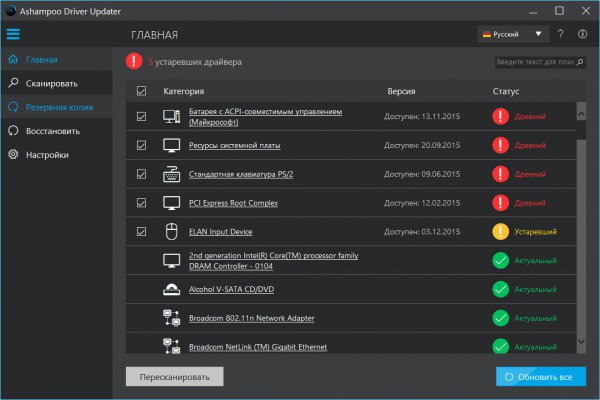Screen dimensions: 600x400
Task: Click the help question mark icon
Action: coord(560,34)
